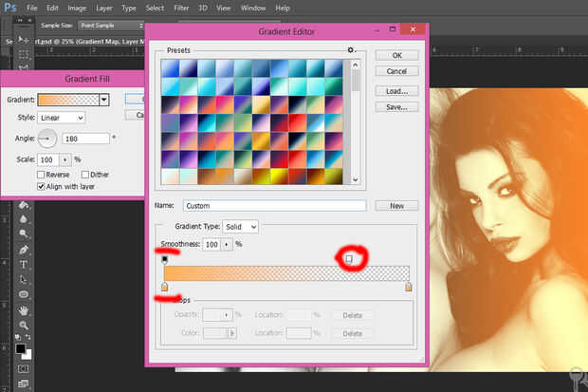Click the Save... button
This screenshot has height=392, width=588.
click(x=396, y=107)
